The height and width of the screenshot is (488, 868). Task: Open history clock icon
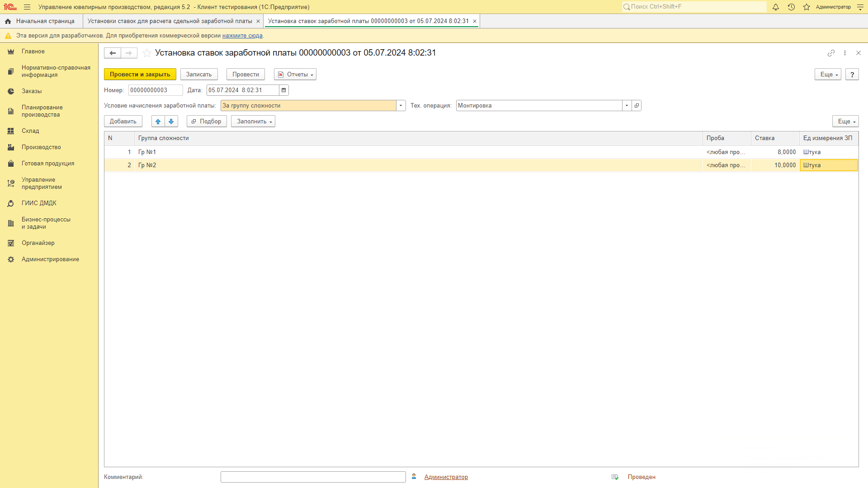click(791, 7)
